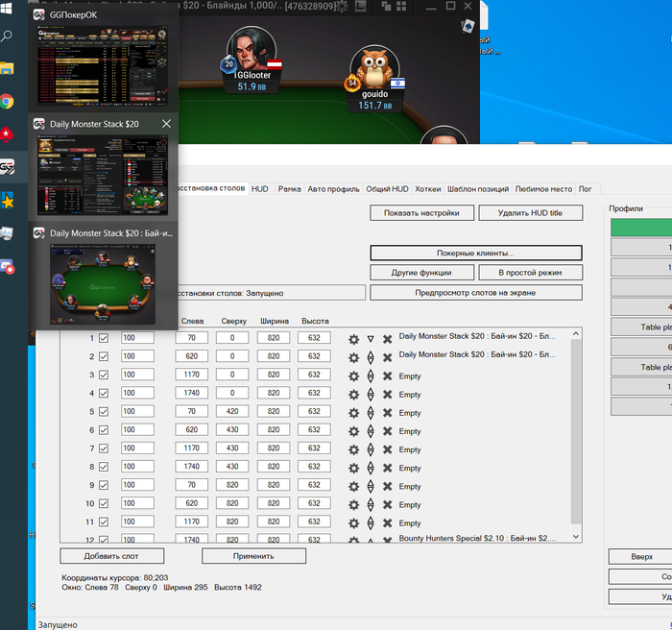Viewport: 672px width, 630px height.
Task: Select Daily Monster Stack table thumbnail
Action: [103, 284]
